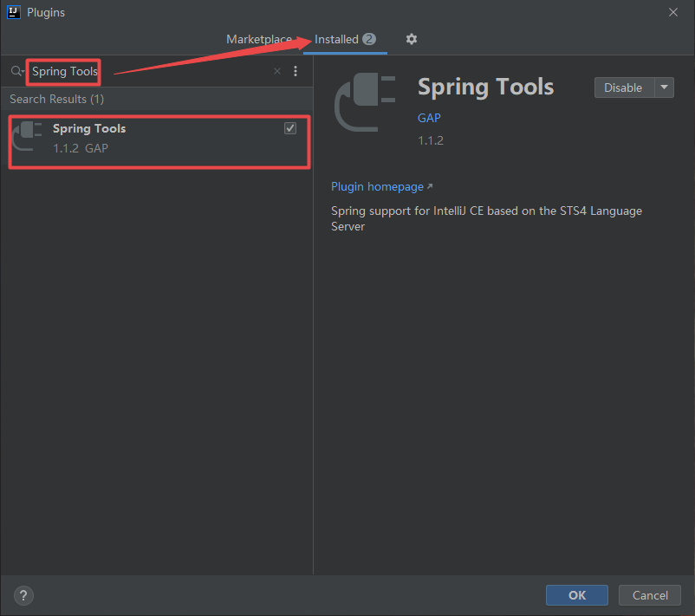Click version 1.1.2 in details pane
695x616 pixels.
tap(431, 140)
